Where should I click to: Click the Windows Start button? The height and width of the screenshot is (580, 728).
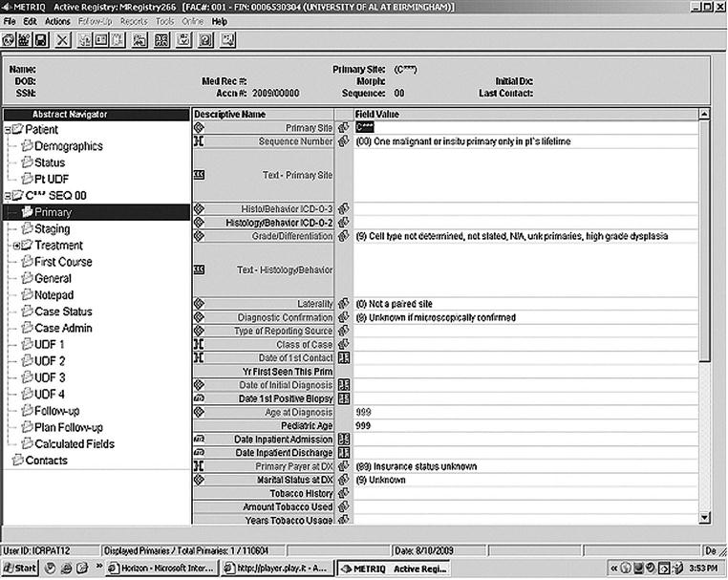click(19, 568)
